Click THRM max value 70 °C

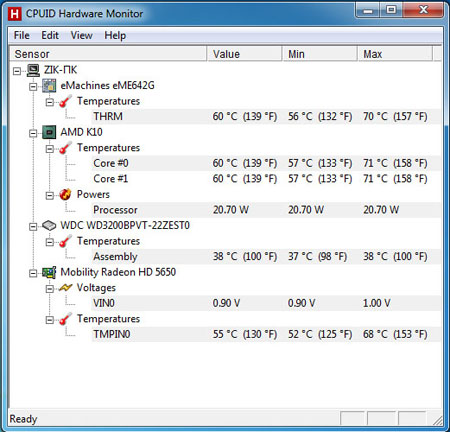(395, 117)
